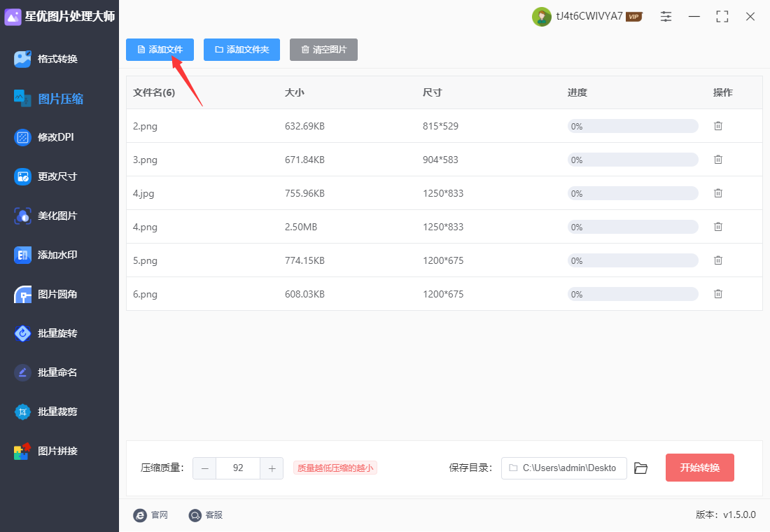The image size is (770, 532).
Task: Click the progress bar of 4.jpg
Action: click(633, 193)
